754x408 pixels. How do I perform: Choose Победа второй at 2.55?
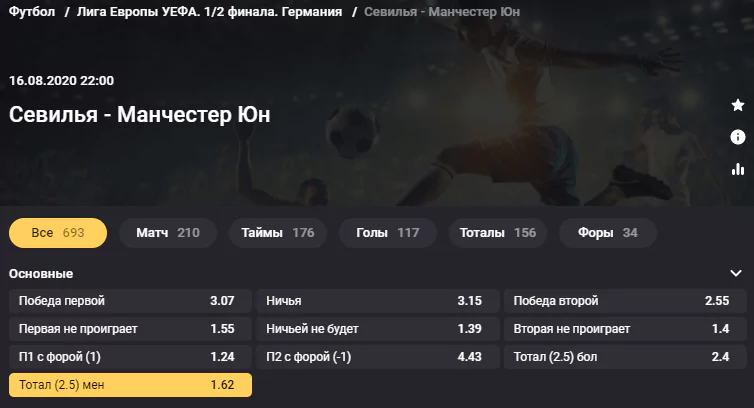626,301
